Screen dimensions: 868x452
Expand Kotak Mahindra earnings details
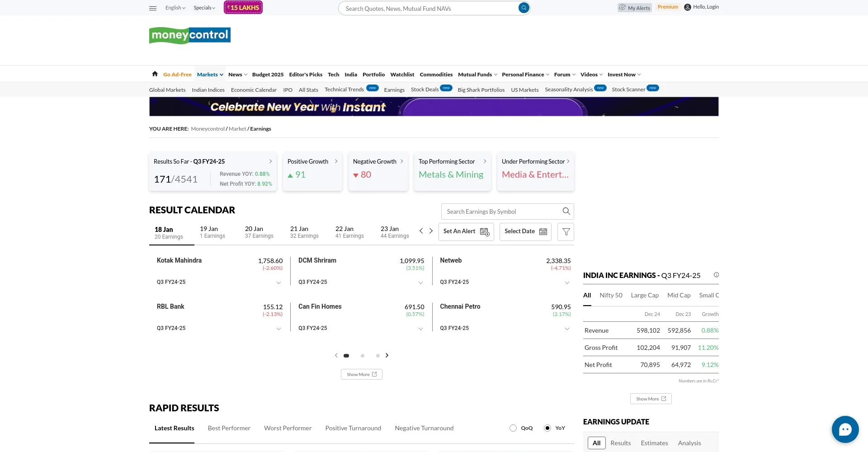point(278,283)
